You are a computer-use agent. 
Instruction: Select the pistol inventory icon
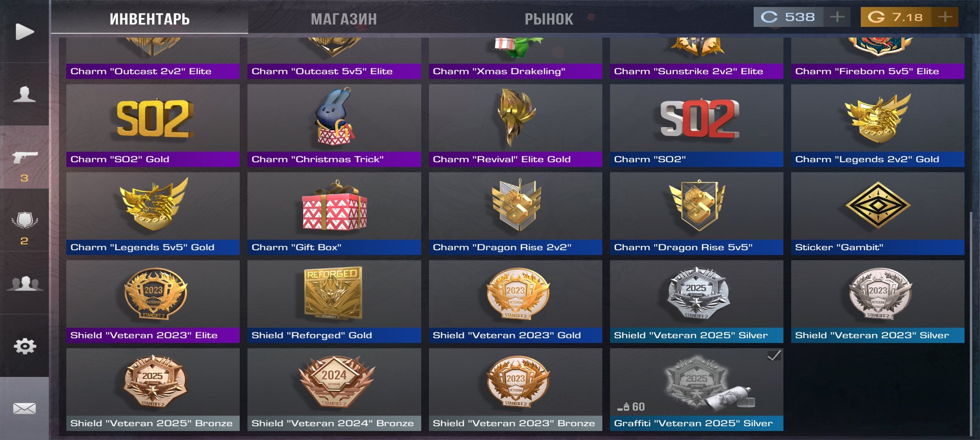click(x=24, y=156)
